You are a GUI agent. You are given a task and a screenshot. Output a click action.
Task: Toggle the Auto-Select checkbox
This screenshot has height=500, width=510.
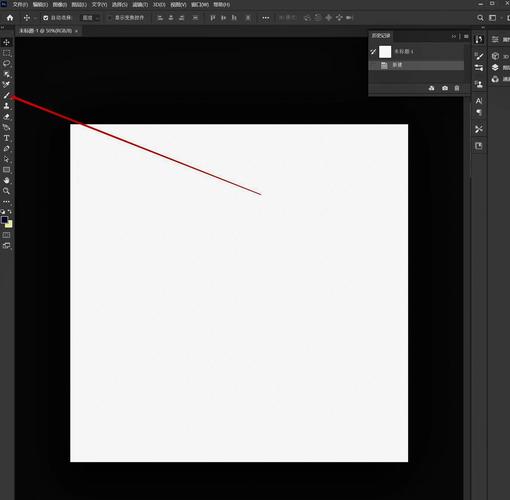coord(46,18)
